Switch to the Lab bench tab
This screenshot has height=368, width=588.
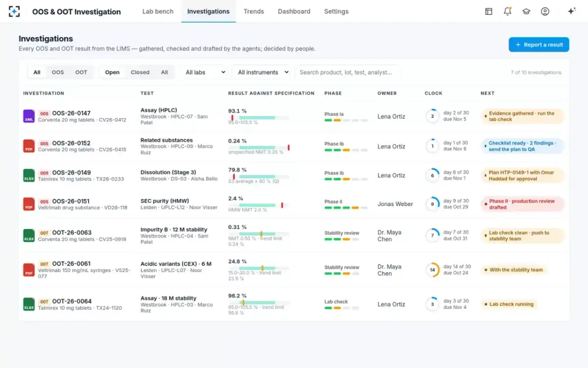(158, 11)
